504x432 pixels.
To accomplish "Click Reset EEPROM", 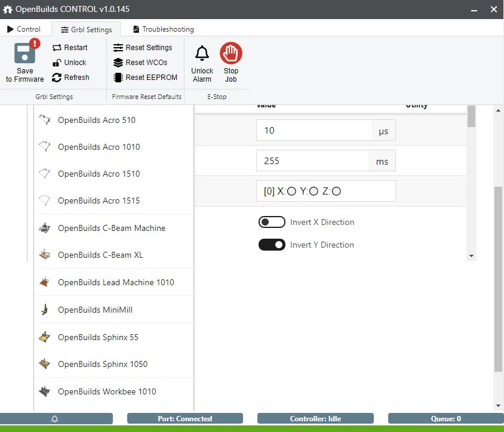I will click(145, 78).
